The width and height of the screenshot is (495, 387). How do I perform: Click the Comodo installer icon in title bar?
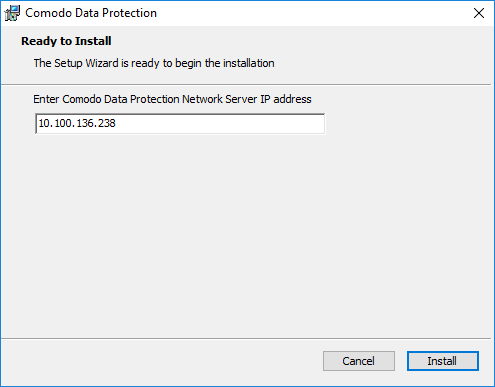pyautogui.click(x=12, y=13)
